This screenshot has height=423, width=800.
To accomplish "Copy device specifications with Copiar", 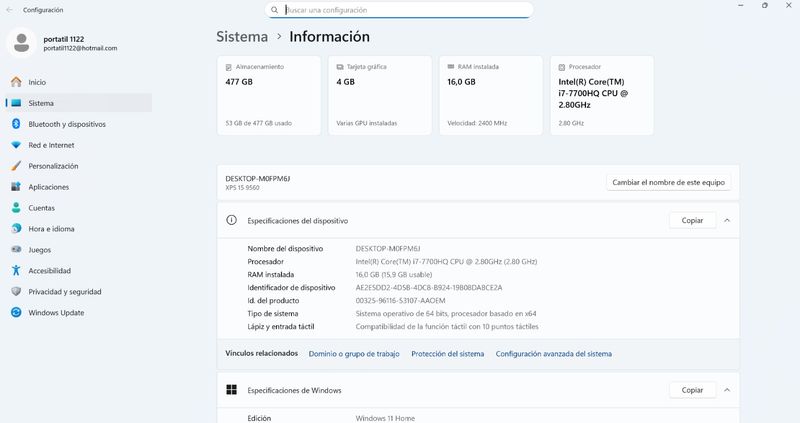I will click(692, 220).
